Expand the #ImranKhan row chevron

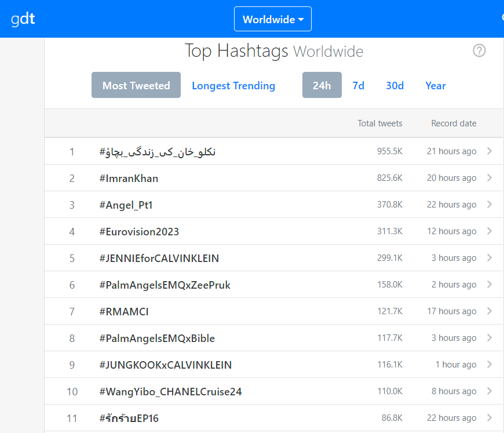pos(489,177)
